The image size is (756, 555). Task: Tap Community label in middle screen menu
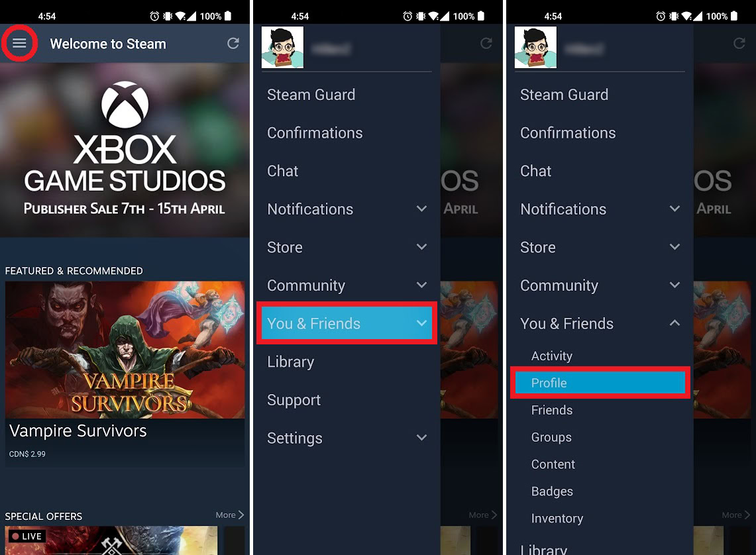(x=306, y=285)
